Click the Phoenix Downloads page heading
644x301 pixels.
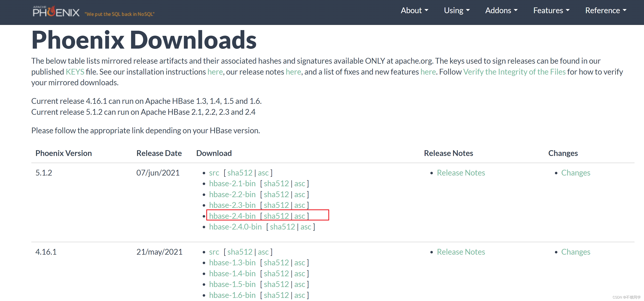pyautogui.click(x=144, y=40)
